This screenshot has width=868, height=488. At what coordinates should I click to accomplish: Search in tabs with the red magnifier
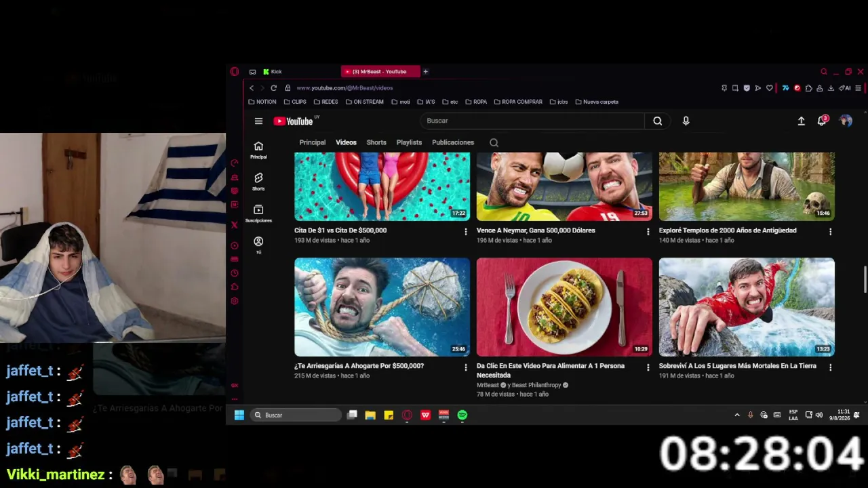tap(824, 72)
